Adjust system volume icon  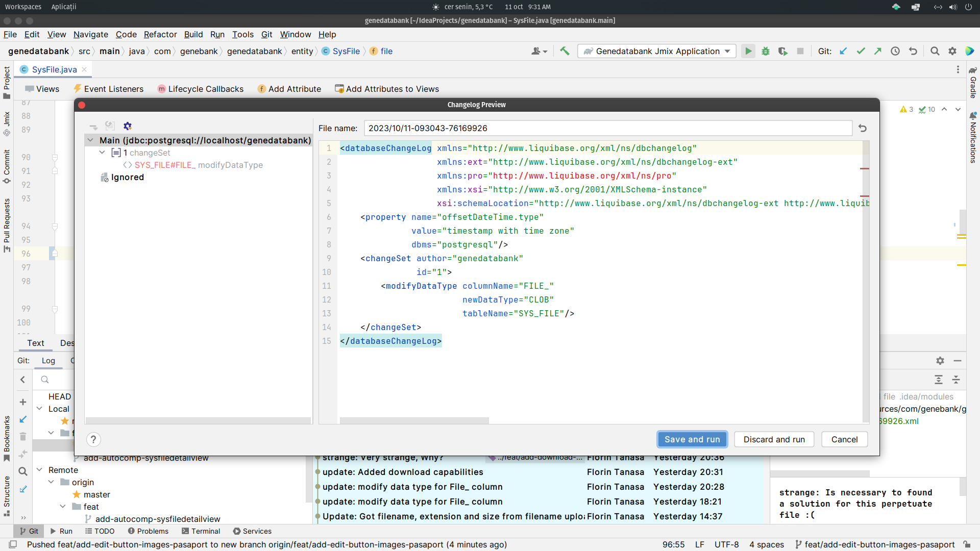(953, 7)
